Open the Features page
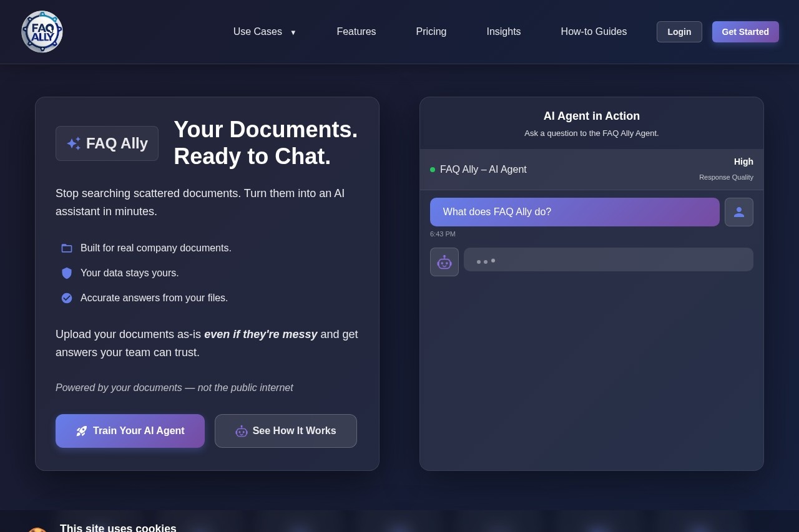 (356, 32)
